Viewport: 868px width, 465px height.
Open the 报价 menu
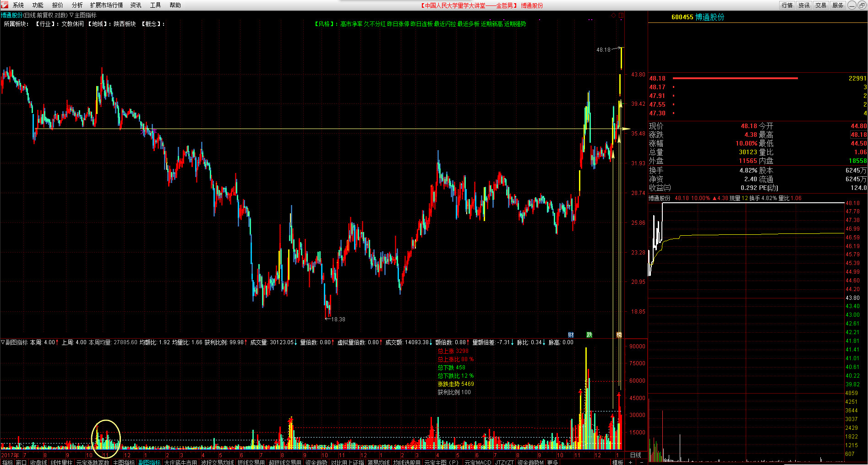tap(57, 5)
